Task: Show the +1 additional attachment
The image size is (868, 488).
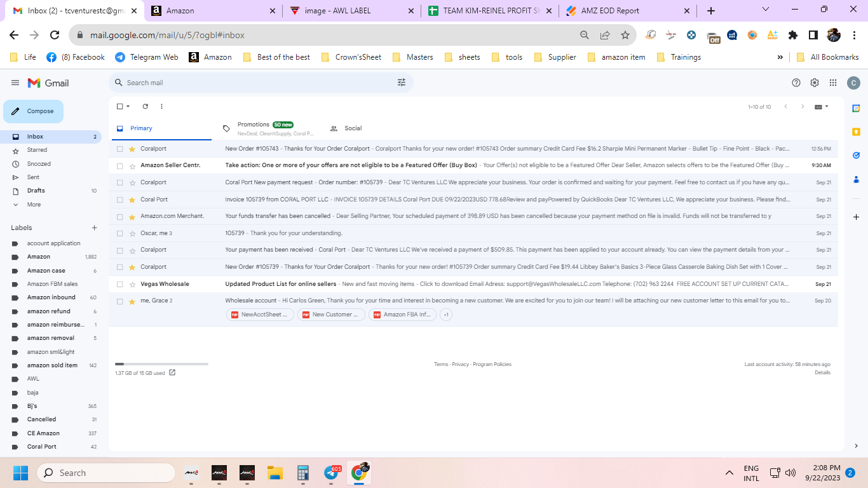Action: click(x=446, y=315)
